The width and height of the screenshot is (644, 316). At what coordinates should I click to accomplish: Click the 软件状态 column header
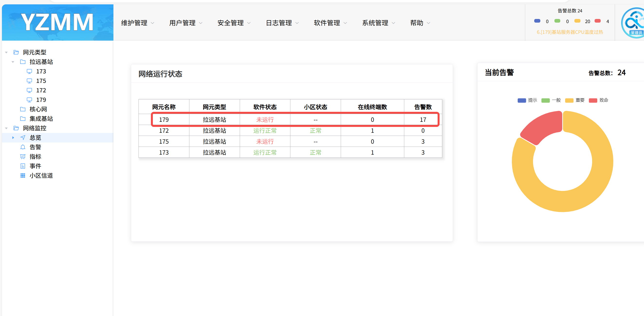click(x=265, y=107)
